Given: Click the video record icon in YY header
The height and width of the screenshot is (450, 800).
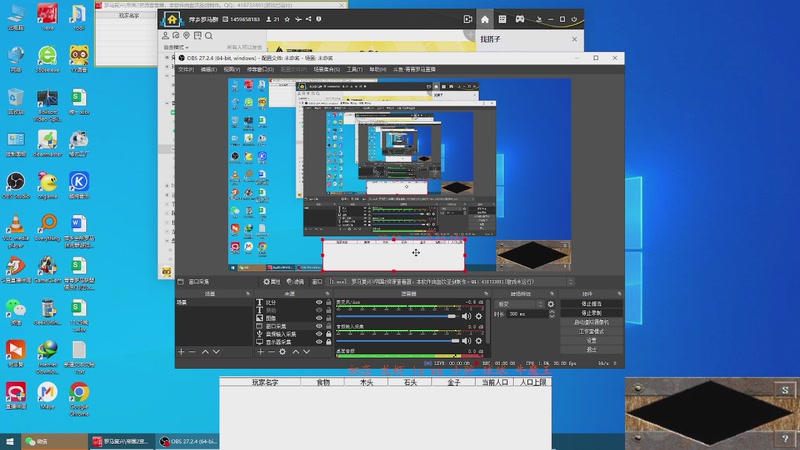Looking at the screenshot, I should 467,19.
